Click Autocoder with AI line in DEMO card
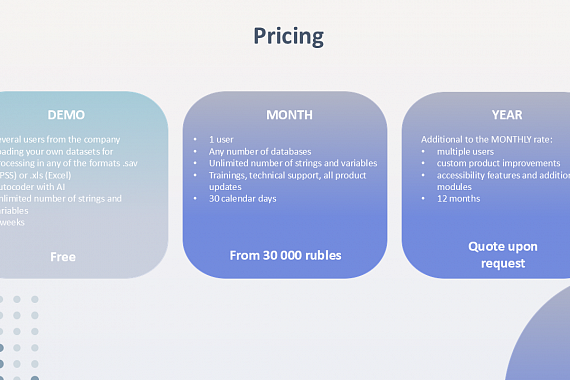The width and height of the screenshot is (570, 380). point(33,187)
